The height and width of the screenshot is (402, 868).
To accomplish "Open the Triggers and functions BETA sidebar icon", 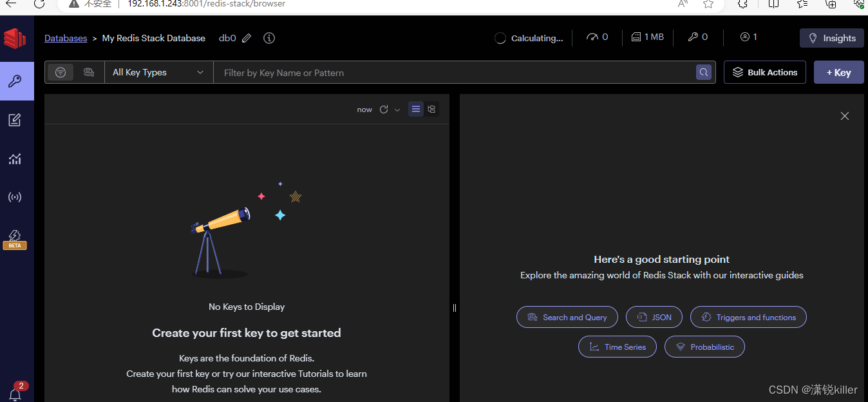I will [x=15, y=239].
